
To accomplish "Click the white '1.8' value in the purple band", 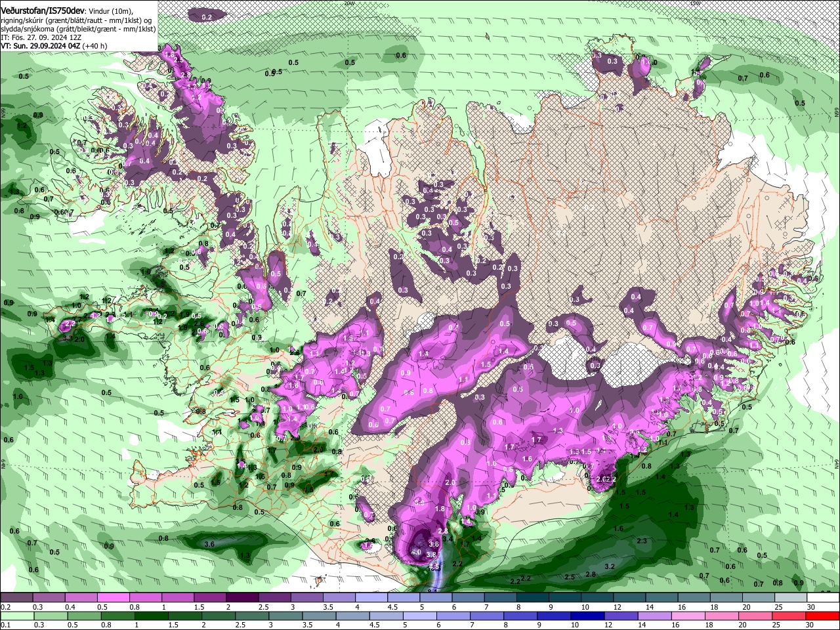I will click(x=440, y=509).
